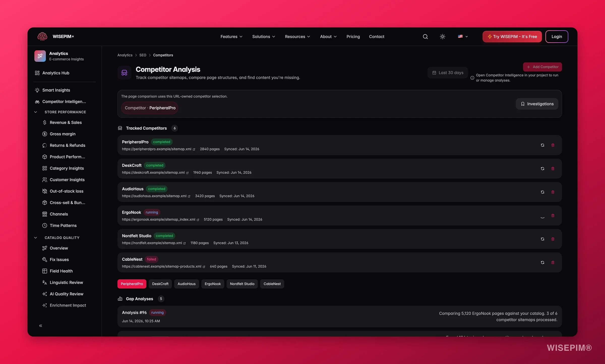The height and width of the screenshot is (364, 605).
Task: Resync the Nordfelt Studio sitemap
Action: [542, 239]
